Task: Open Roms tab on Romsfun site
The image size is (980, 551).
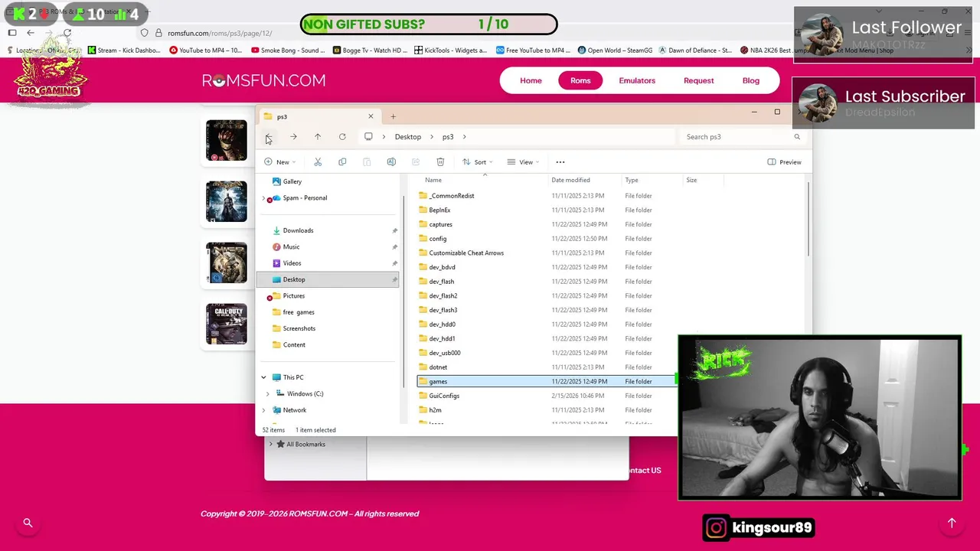Action: tap(580, 80)
